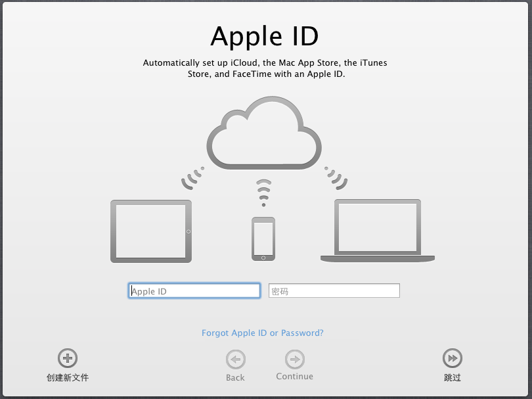Open the Forgot Apple ID or Password link
Viewport: 532px width, 399px height.
tap(263, 333)
